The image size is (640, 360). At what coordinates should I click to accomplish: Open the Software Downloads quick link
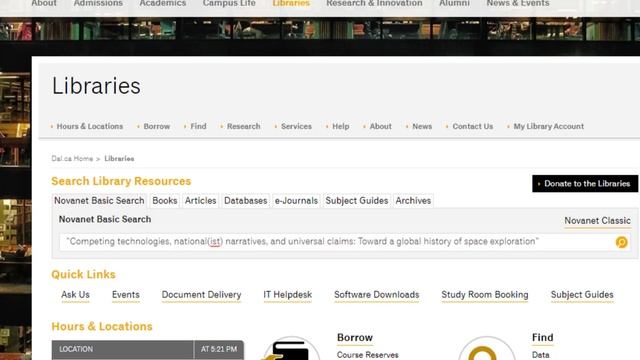click(x=377, y=295)
